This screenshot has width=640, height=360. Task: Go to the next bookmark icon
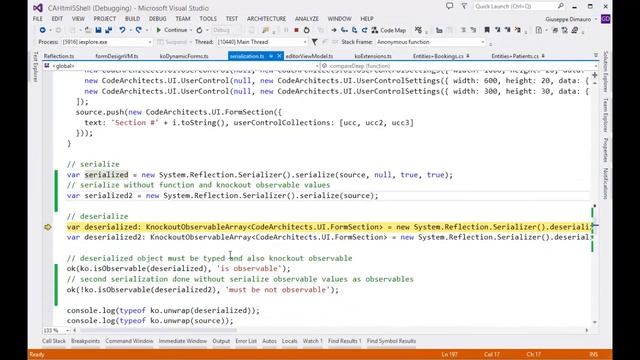[x=507, y=30]
